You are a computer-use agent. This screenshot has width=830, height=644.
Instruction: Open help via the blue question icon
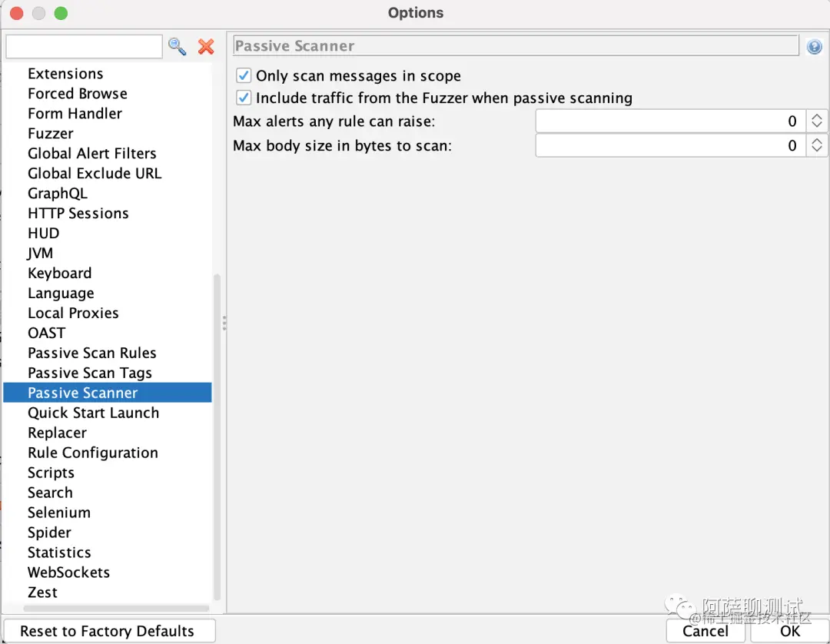[x=814, y=47]
